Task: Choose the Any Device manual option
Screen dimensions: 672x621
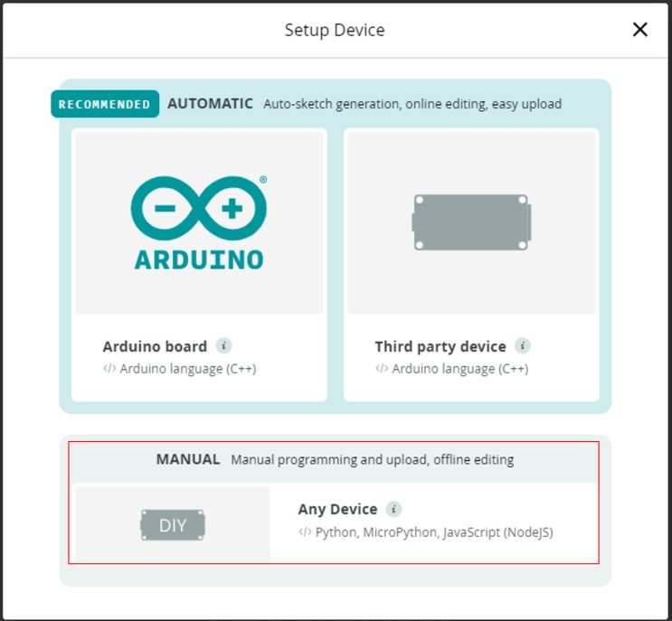Action: point(334,523)
